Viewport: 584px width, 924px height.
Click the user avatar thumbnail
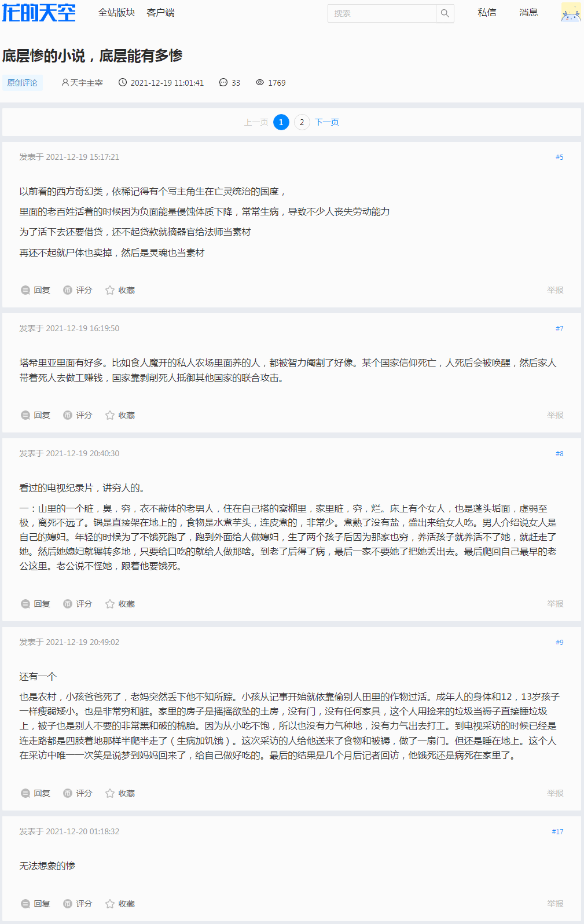tap(571, 13)
